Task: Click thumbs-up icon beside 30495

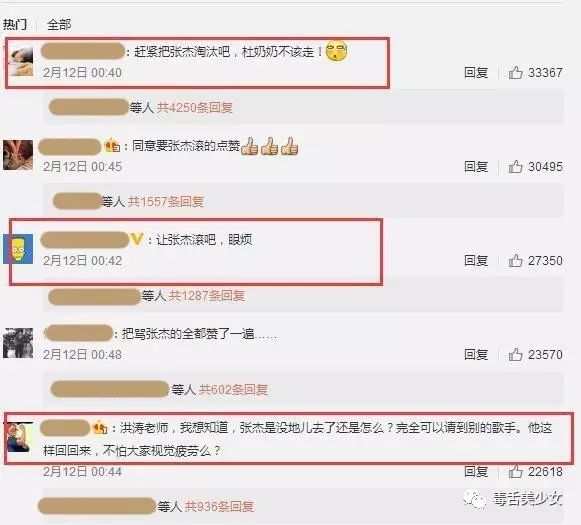Action: coord(515,167)
